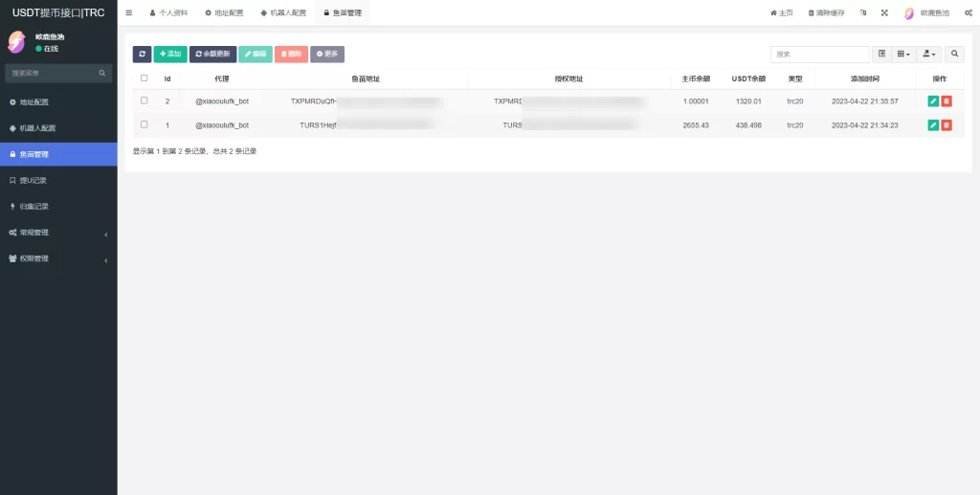
Task: Click the 删除 delete toolbar button
Action: (x=291, y=55)
